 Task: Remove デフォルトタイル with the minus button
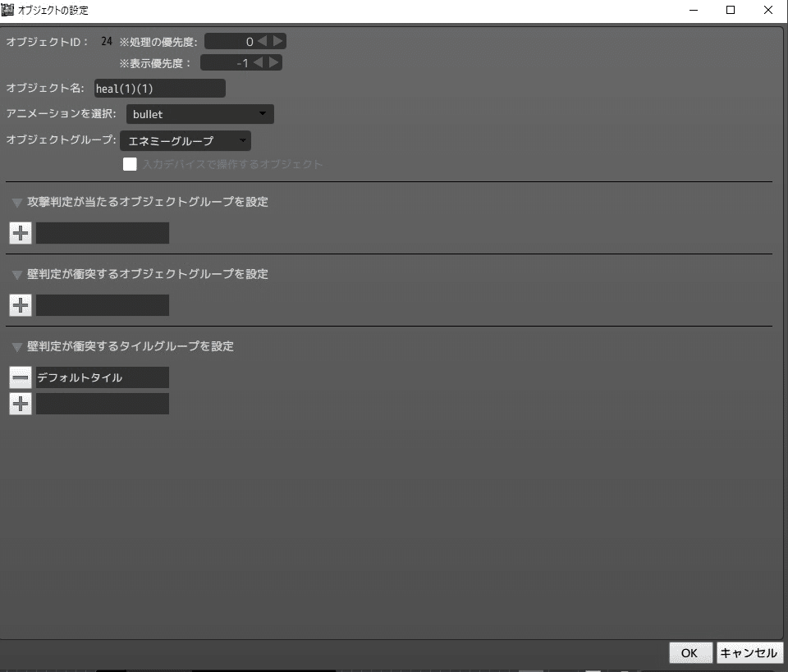click(x=21, y=377)
